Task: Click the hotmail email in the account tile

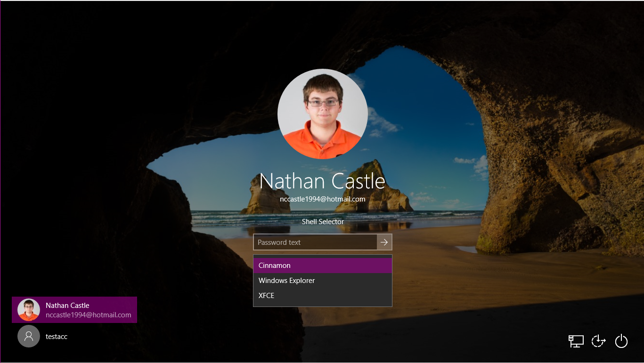Action: coord(88,315)
